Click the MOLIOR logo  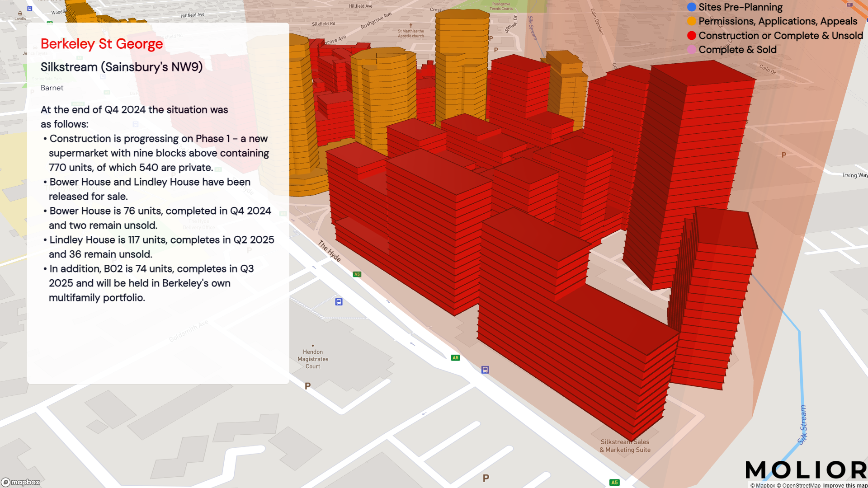(806, 470)
